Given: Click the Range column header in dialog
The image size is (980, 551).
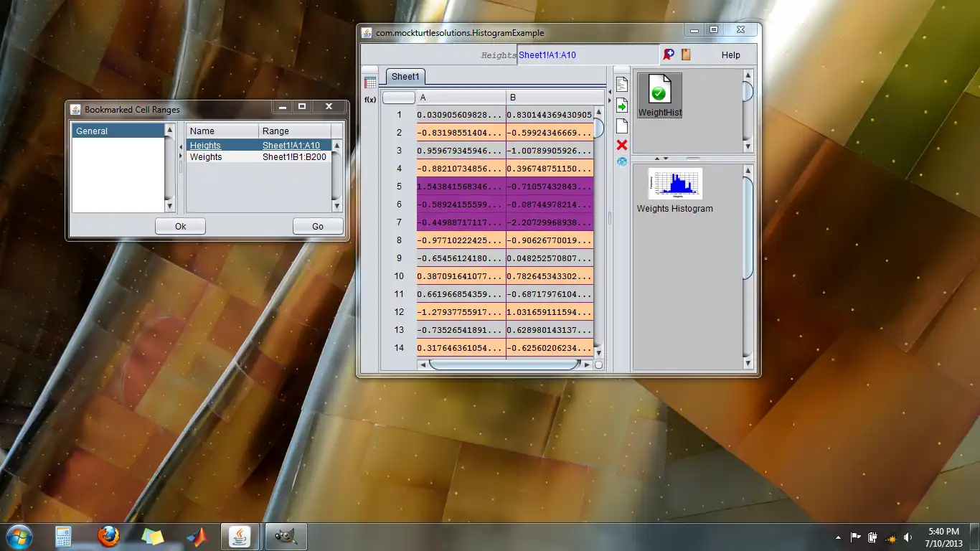Looking at the screenshot, I should click(x=295, y=131).
